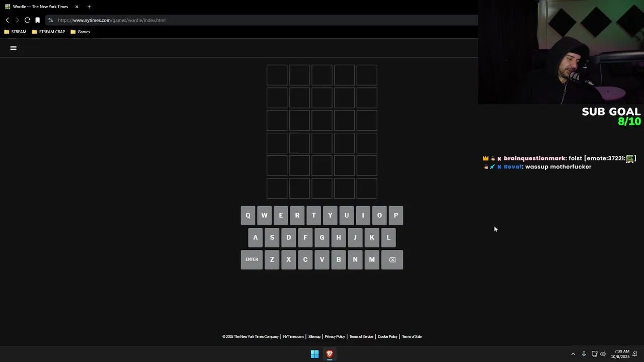The width and height of the screenshot is (644, 362).
Task: Tap the R key on Wordle keyboard
Action: (x=297, y=215)
